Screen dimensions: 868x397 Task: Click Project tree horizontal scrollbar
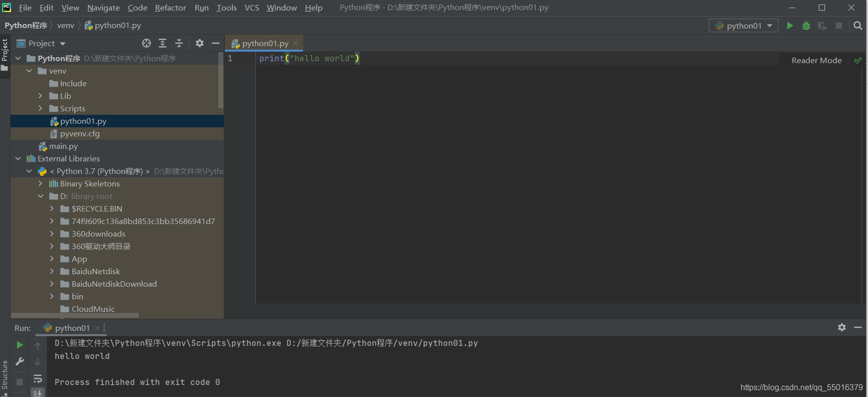coord(75,316)
